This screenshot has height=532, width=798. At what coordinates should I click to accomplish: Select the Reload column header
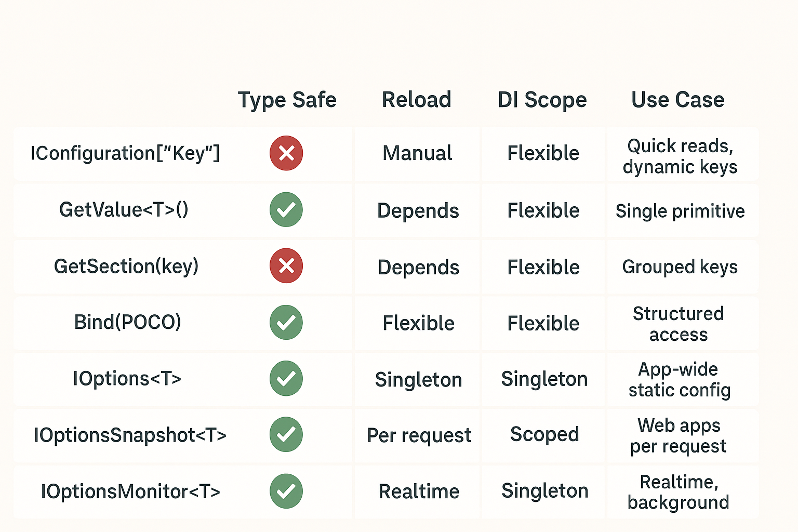click(x=417, y=100)
